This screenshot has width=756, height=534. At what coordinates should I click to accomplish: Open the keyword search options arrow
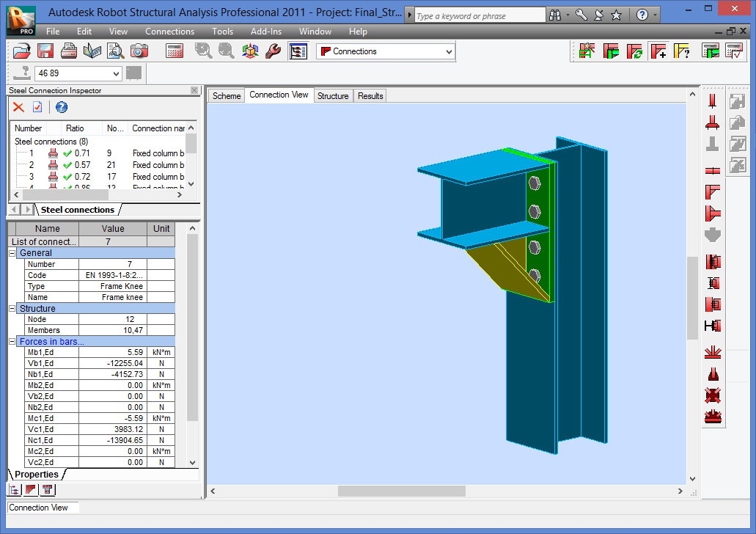(409, 15)
